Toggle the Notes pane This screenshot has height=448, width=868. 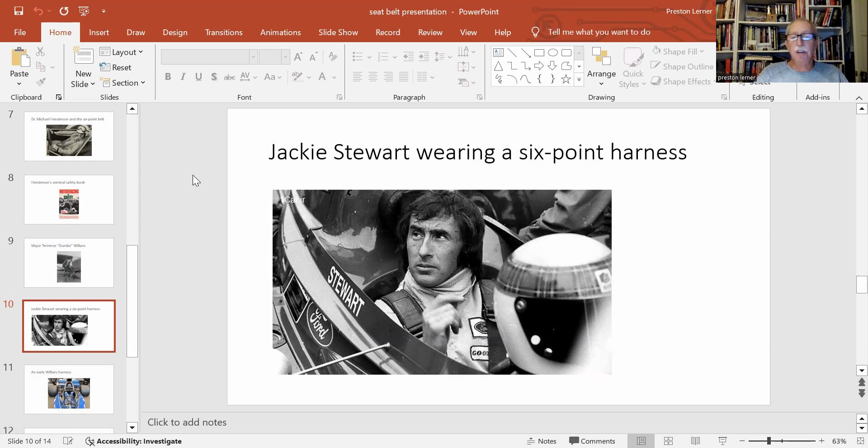[542, 441]
